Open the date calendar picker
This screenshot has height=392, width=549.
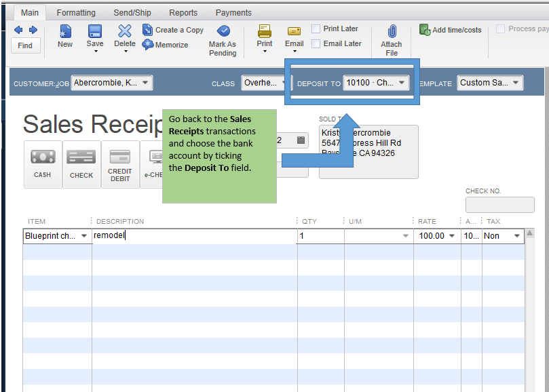(x=301, y=140)
